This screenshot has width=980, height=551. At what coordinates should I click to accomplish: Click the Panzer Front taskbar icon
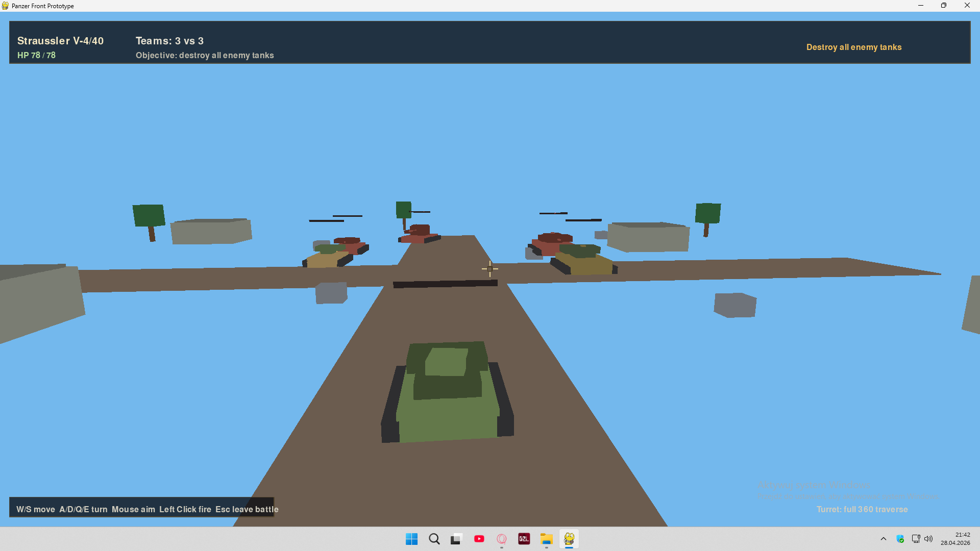click(x=569, y=539)
